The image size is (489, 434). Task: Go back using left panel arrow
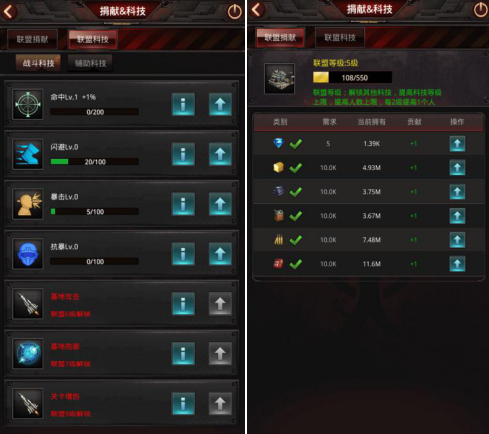pos(9,11)
